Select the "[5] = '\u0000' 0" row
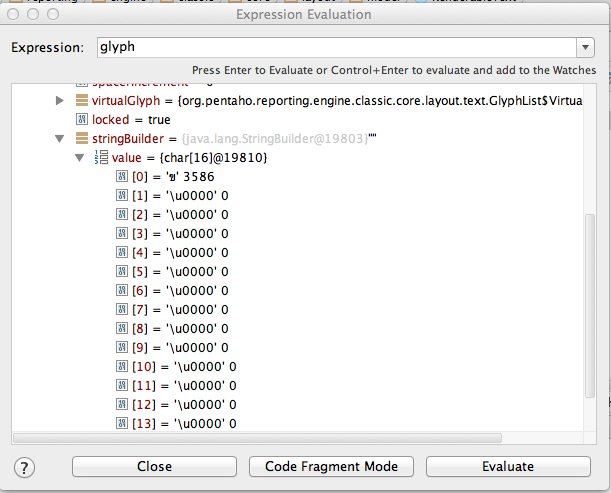The height and width of the screenshot is (493, 611). click(180, 272)
